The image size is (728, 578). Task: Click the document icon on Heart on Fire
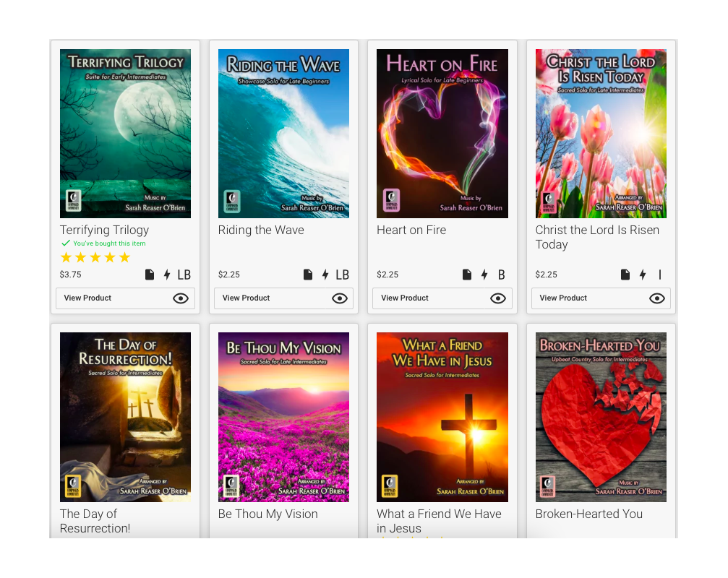(466, 275)
